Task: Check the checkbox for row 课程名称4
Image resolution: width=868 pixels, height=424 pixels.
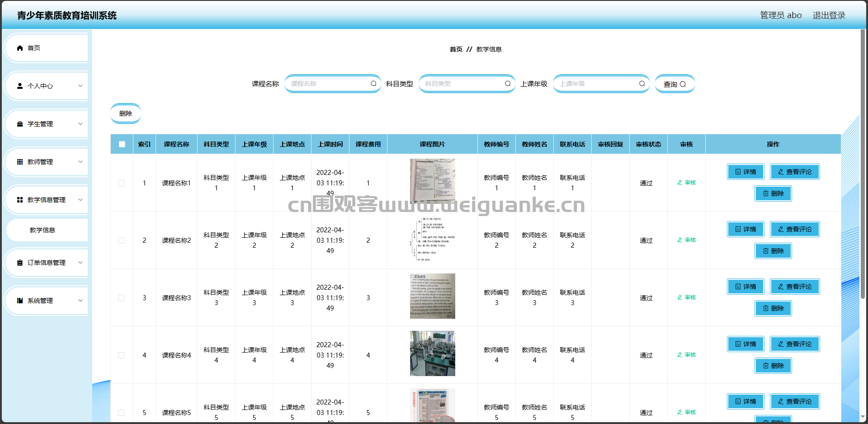Action: [x=121, y=355]
